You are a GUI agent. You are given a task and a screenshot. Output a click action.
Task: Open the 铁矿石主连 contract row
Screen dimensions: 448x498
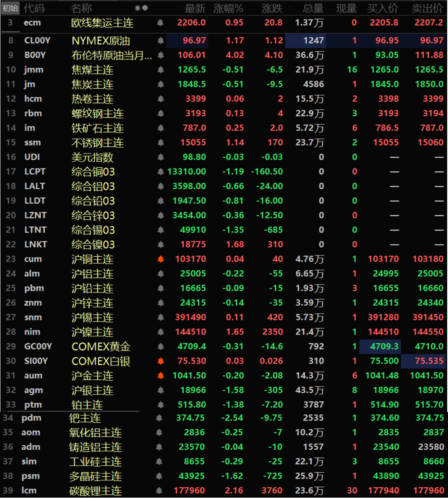(97, 128)
